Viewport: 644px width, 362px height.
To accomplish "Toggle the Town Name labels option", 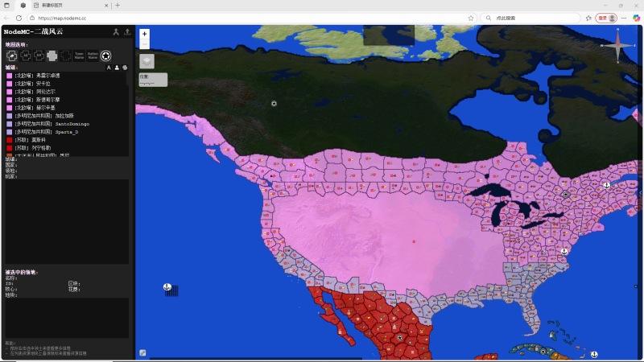I will 79,56.
